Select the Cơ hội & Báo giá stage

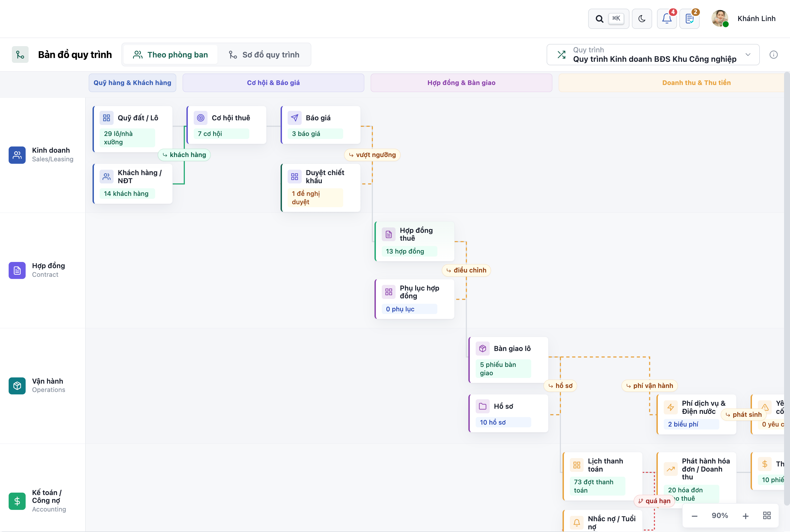[x=274, y=83]
